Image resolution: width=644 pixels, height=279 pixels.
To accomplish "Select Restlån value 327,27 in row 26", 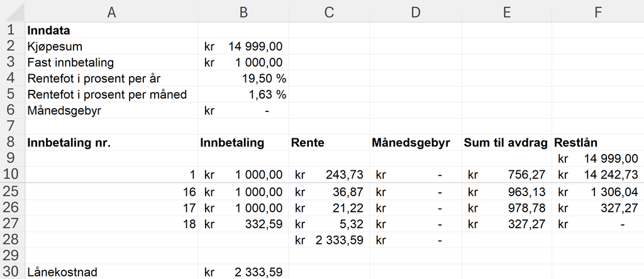I will [598, 207].
